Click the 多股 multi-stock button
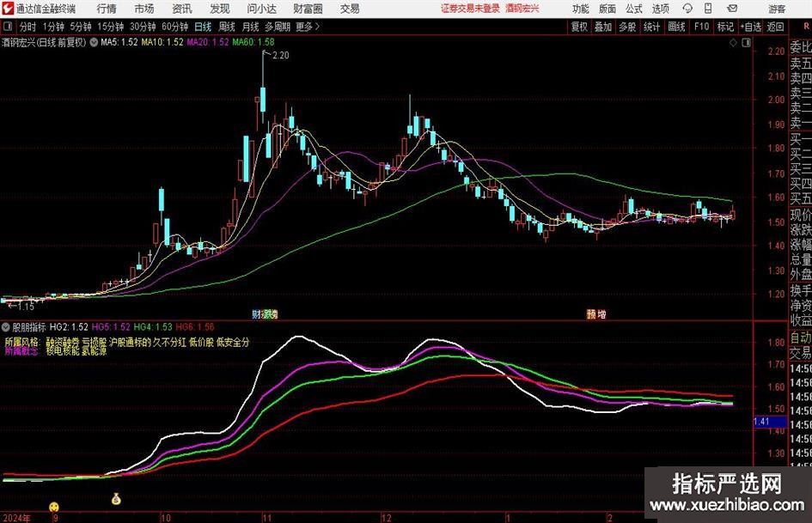Screen dimensions: 812x523 [x=627, y=27]
